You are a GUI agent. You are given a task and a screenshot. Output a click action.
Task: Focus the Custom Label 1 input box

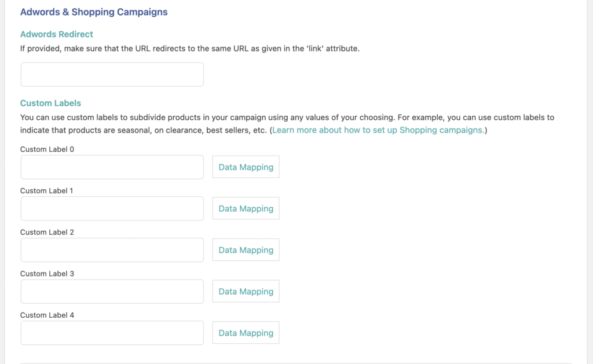[x=112, y=208]
